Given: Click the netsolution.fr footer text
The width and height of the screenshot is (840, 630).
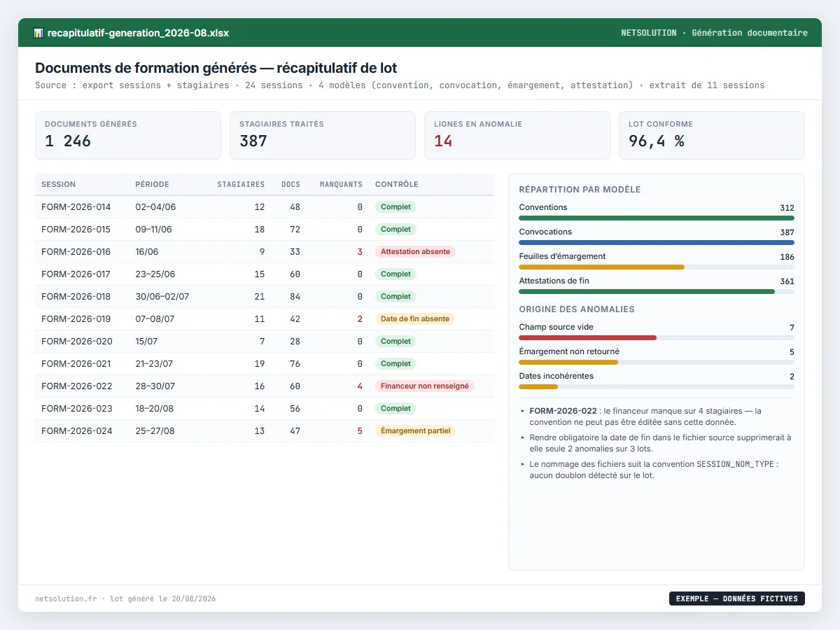Looking at the screenshot, I should (66, 599).
